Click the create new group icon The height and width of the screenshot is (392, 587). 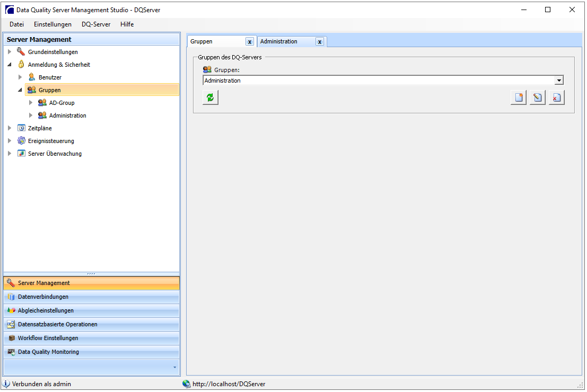(x=519, y=97)
